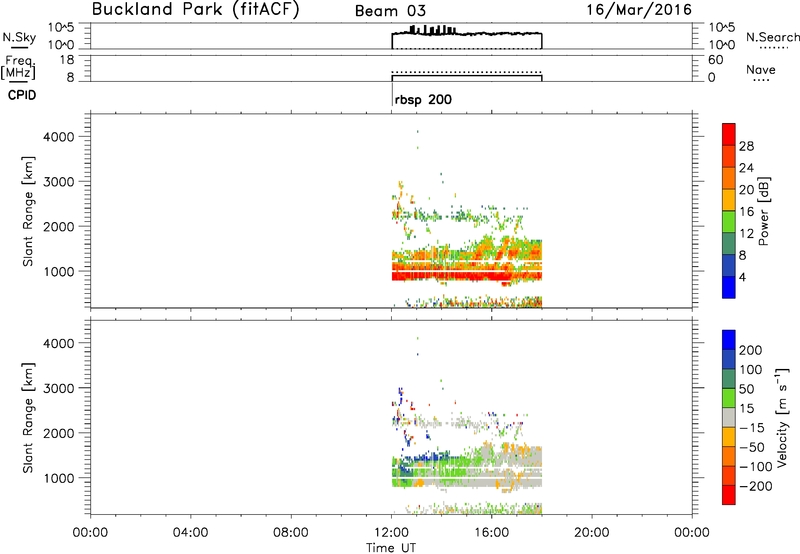Click the 'Power [dB]' colorbar label
The height and width of the screenshot is (554, 800).
tap(763, 211)
